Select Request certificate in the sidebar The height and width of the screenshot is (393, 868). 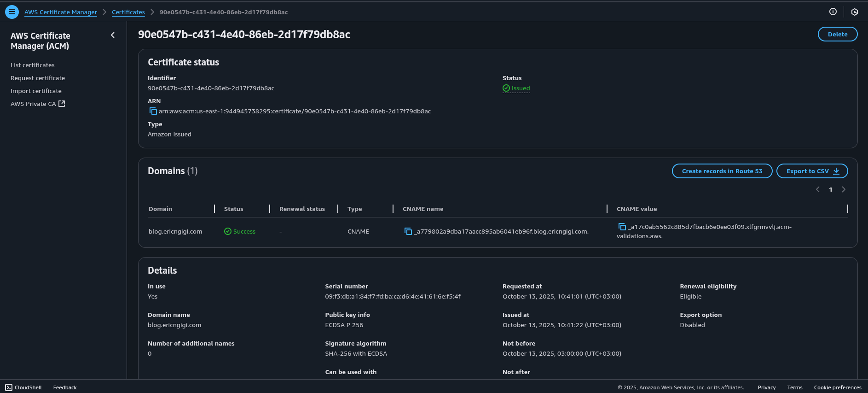pyautogui.click(x=38, y=78)
